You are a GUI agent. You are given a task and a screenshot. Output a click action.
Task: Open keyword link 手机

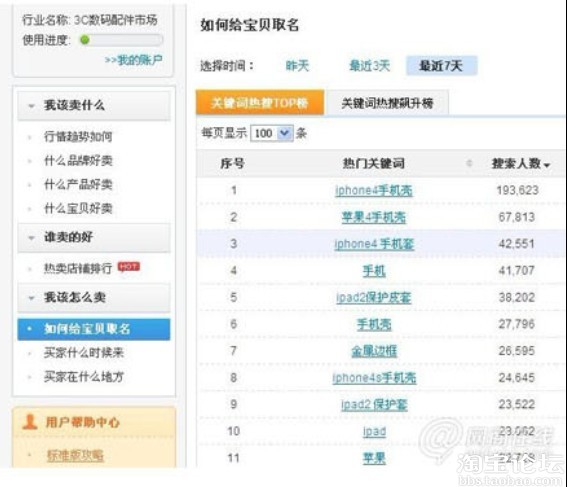click(374, 271)
